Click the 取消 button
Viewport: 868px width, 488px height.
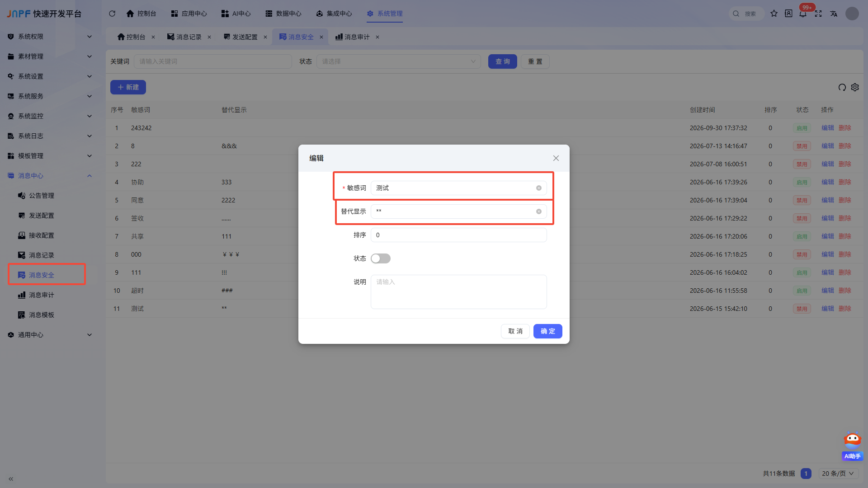click(x=515, y=331)
